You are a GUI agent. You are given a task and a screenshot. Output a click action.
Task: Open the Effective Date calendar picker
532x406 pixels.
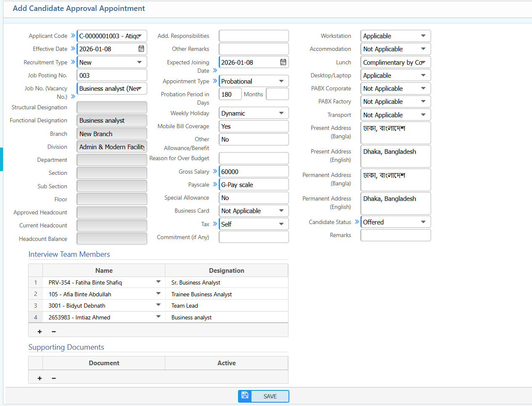[141, 49]
